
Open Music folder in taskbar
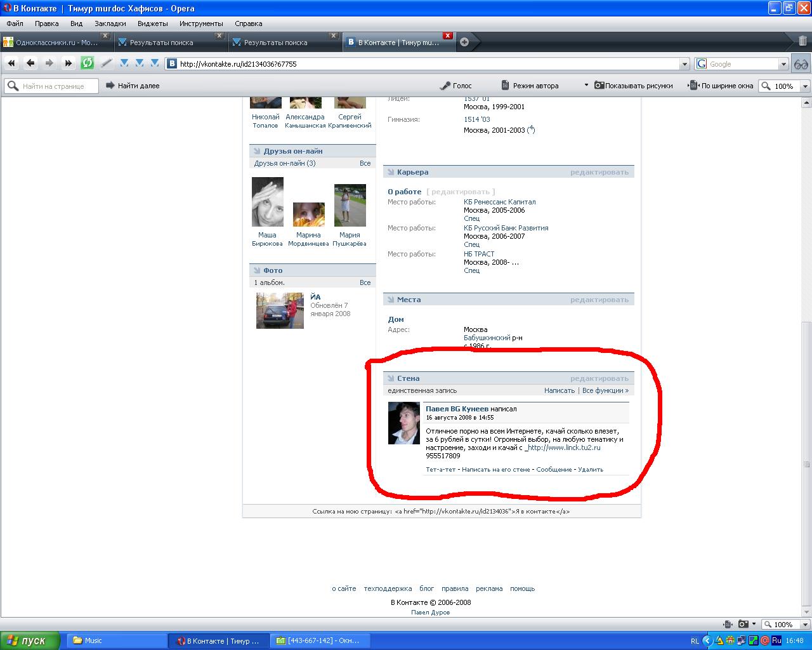[114, 640]
